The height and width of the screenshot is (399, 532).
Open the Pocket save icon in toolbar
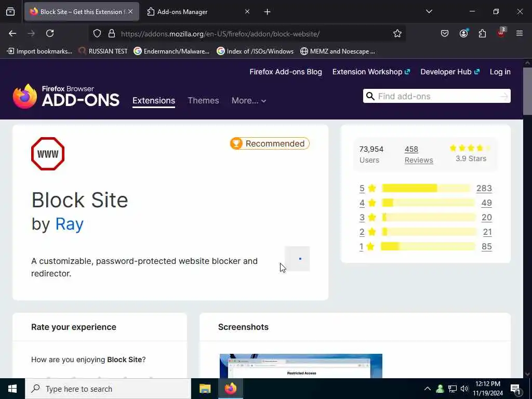pyautogui.click(x=445, y=34)
